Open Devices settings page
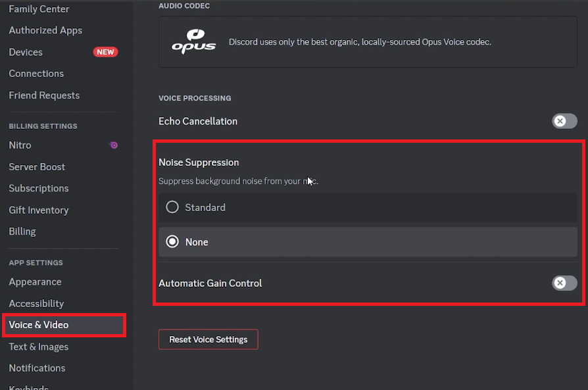 pos(26,52)
